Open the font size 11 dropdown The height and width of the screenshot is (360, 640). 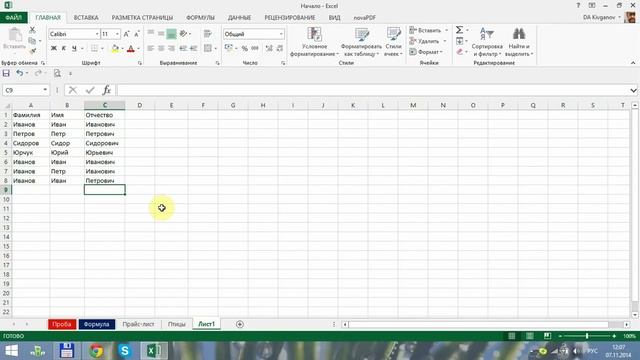coord(118,34)
